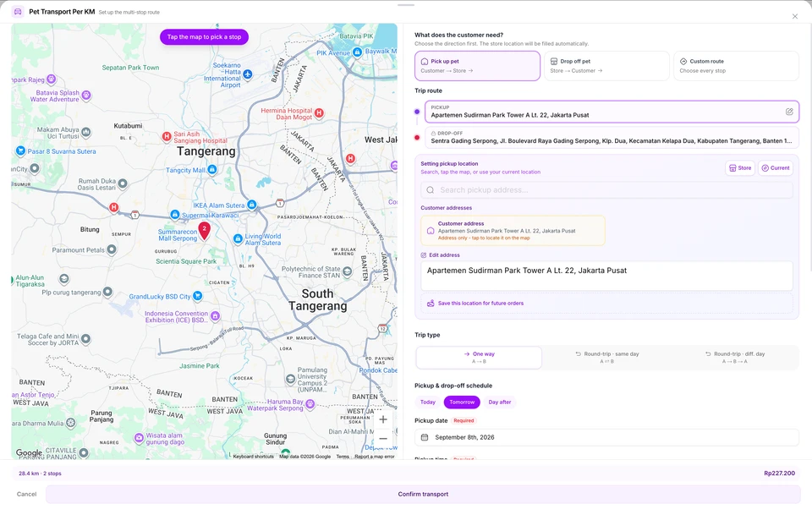
Task: Click Supermal Karawaci shopping marker
Action: click(x=175, y=215)
